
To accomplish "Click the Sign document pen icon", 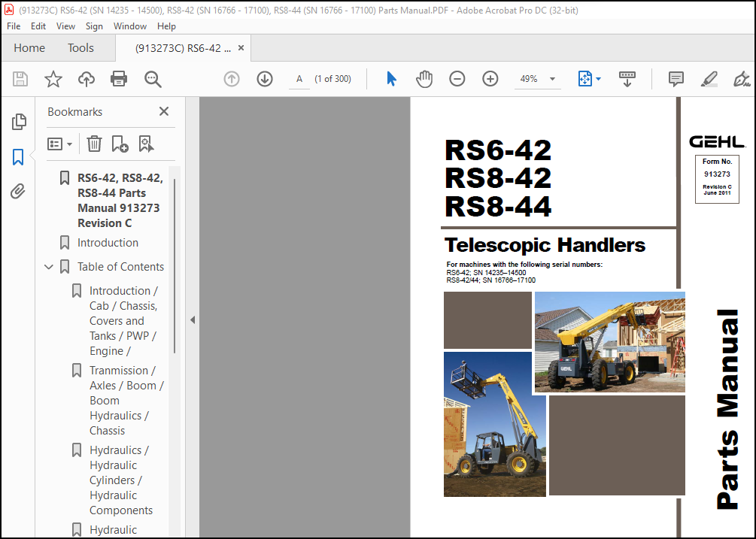I will [742, 78].
